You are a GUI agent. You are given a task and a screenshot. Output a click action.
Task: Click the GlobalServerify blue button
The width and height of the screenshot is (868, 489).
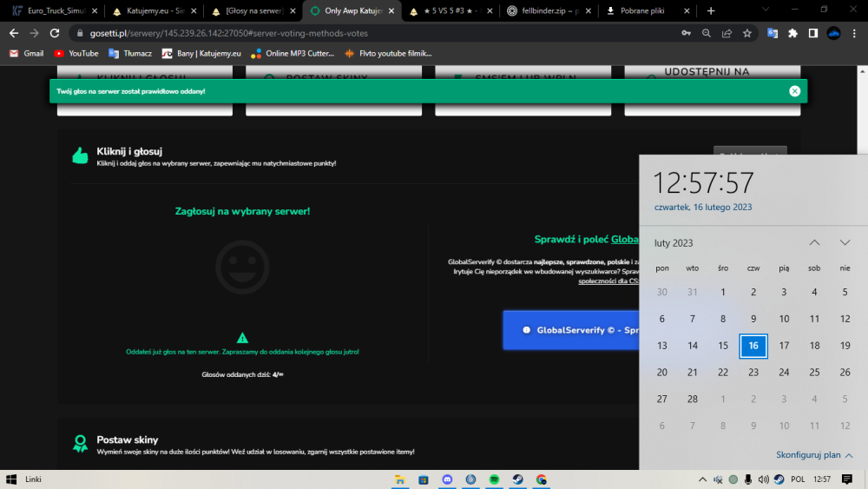(571, 330)
